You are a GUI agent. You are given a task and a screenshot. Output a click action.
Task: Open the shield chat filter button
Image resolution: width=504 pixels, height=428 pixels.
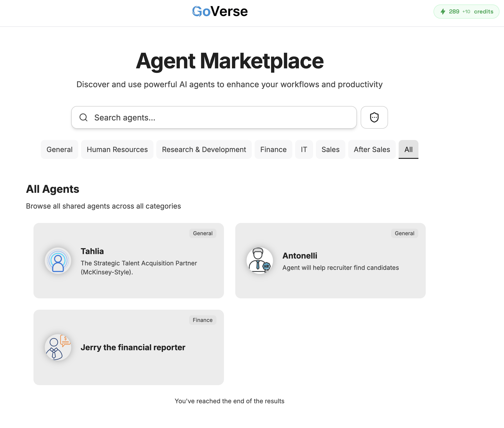click(374, 117)
